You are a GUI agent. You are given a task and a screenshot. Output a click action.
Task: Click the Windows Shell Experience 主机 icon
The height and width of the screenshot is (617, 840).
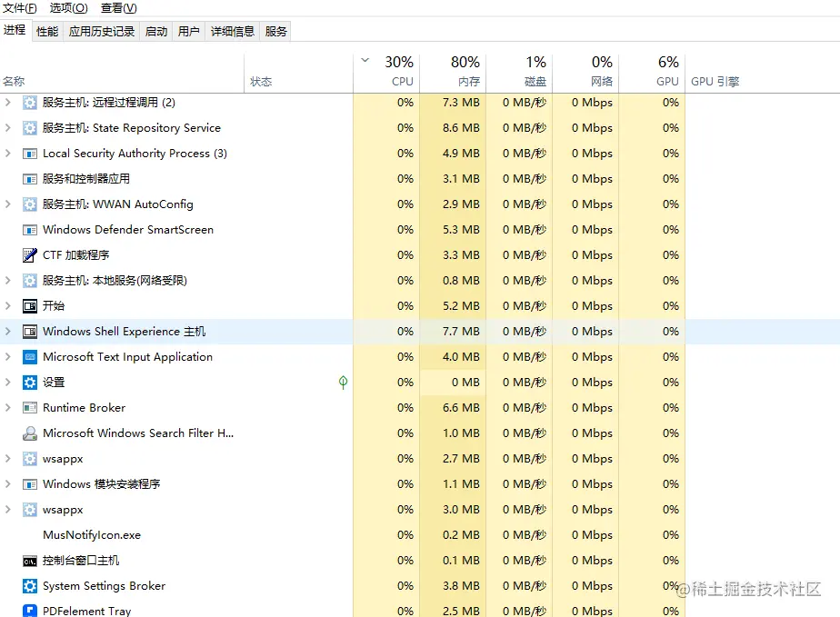(30, 332)
